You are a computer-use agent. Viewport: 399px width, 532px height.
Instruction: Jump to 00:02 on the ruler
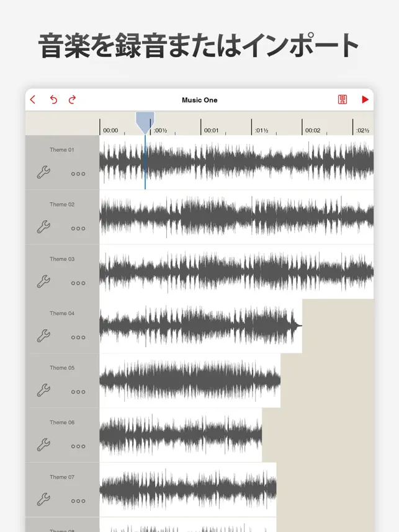click(312, 130)
